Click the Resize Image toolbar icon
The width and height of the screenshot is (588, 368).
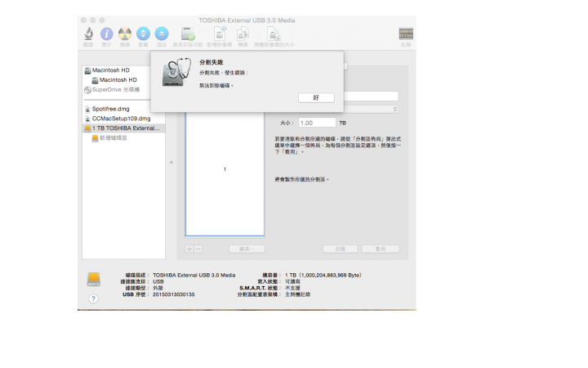point(274,34)
